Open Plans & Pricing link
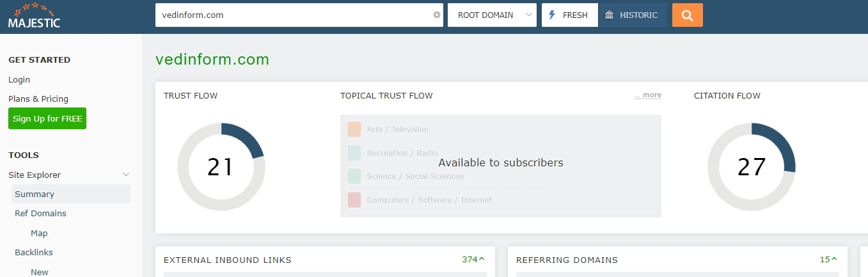Viewport: 868px width, 277px height. pyautogui.click(x=38, y=99)
